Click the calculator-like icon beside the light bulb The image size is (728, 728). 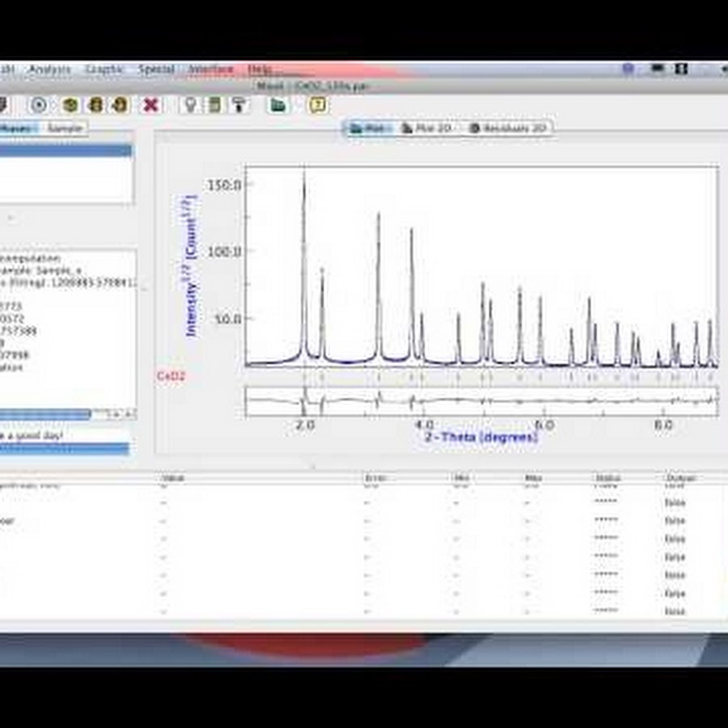click(x=214, y=104)
